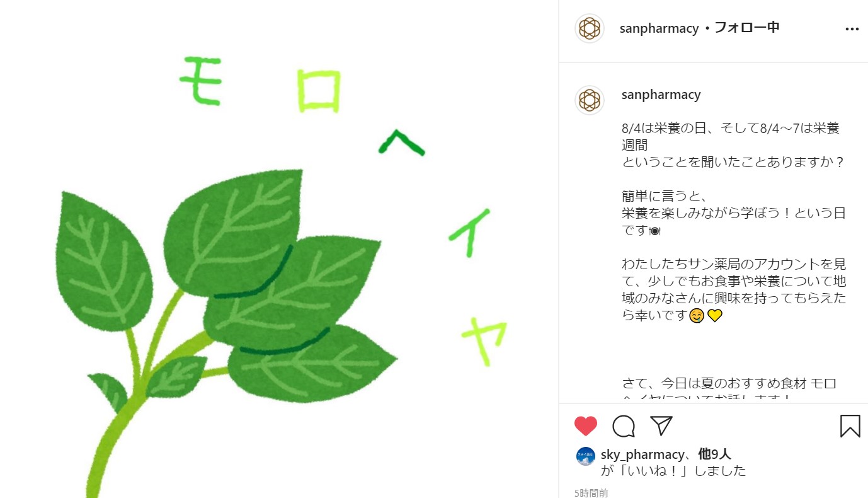Open comments with the speech bubble icon
The image size is (868, 498).
point(624,426)
